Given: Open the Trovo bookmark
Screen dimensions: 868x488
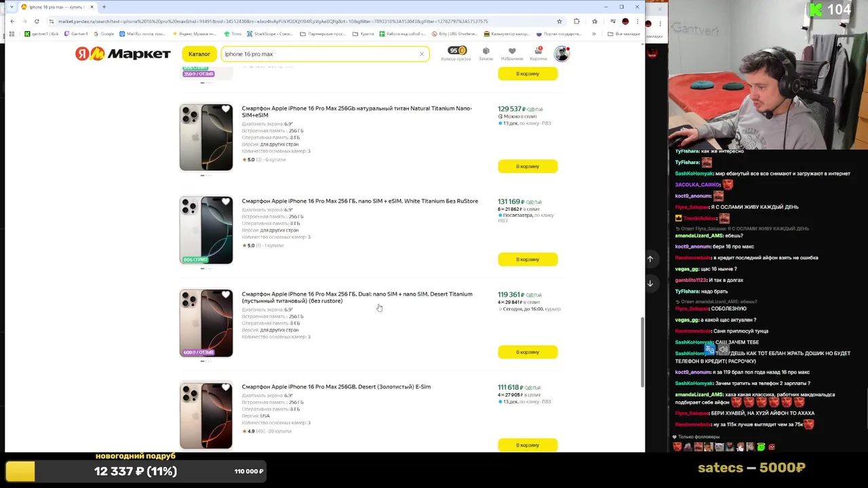Looking at the screenshot, I should coord(232,34).
